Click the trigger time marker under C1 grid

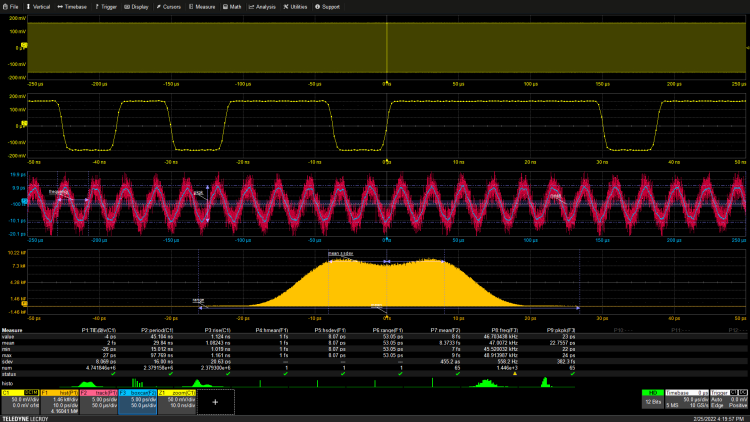[x=386, y=82]
